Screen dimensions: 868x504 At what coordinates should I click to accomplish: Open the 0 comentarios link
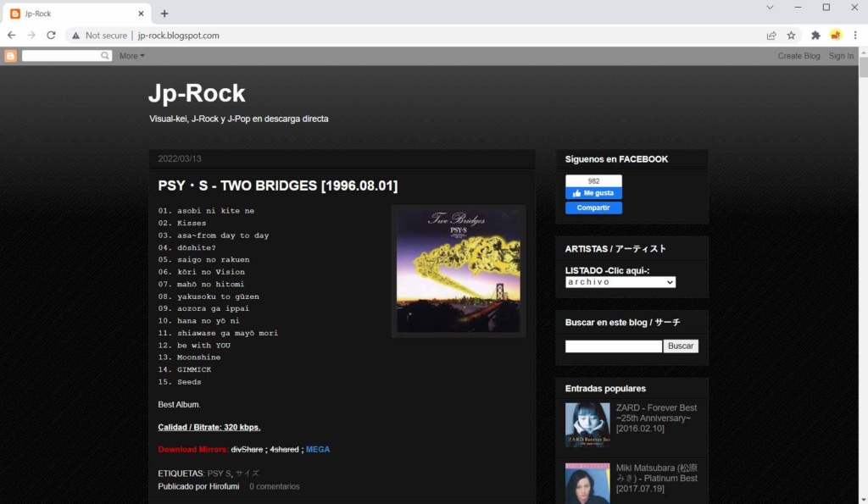pos(274,487)
